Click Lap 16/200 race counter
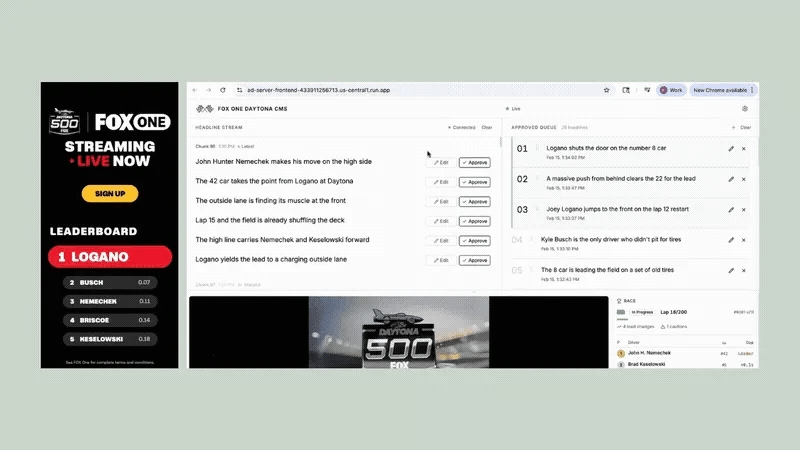Screen dimensions: 800x450 [673, 312]
